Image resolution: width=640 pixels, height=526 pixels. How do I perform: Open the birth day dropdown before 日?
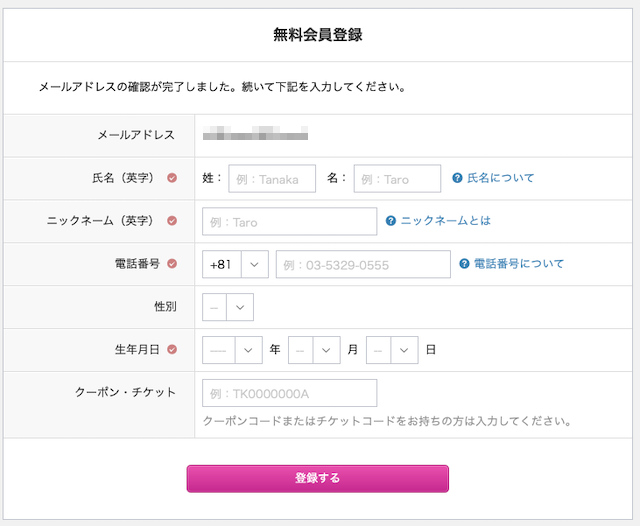click(x=392, y=350)
